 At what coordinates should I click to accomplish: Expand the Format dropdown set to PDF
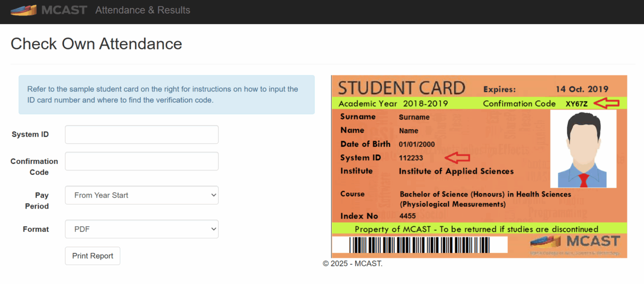coord(141,229)
